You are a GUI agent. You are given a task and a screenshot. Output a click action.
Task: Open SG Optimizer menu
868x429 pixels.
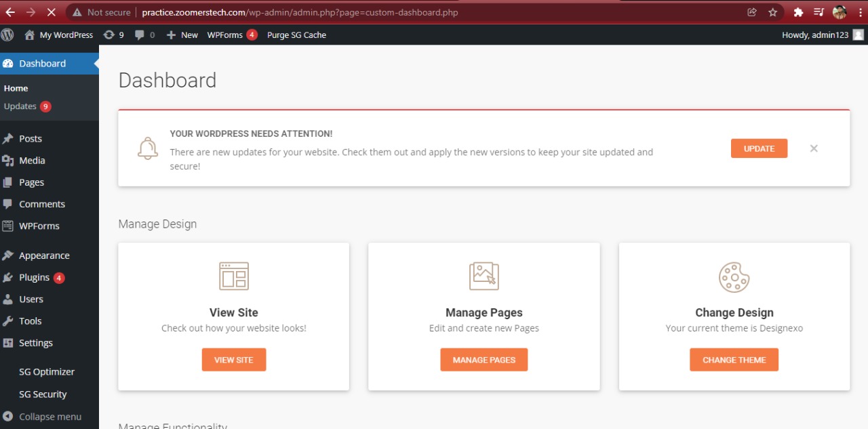47,372
